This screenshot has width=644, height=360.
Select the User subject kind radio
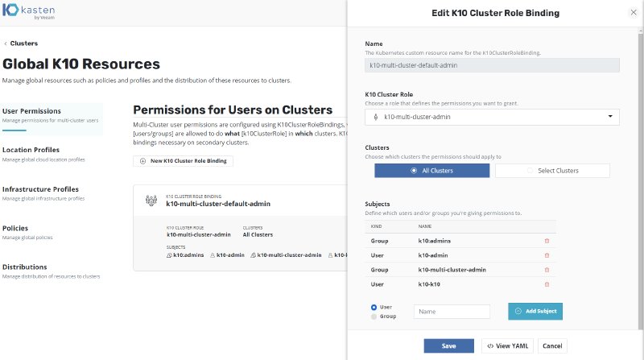coord(374,307)
